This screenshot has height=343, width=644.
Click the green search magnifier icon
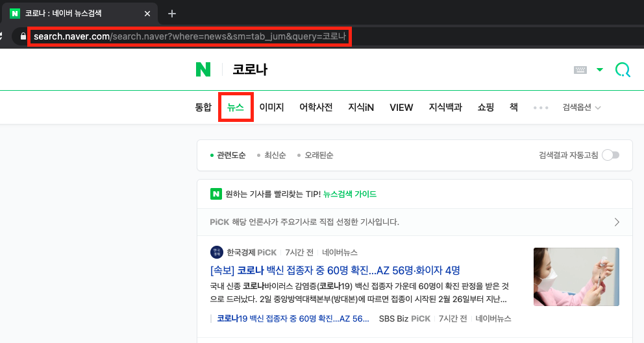click(x=623, y=70)
